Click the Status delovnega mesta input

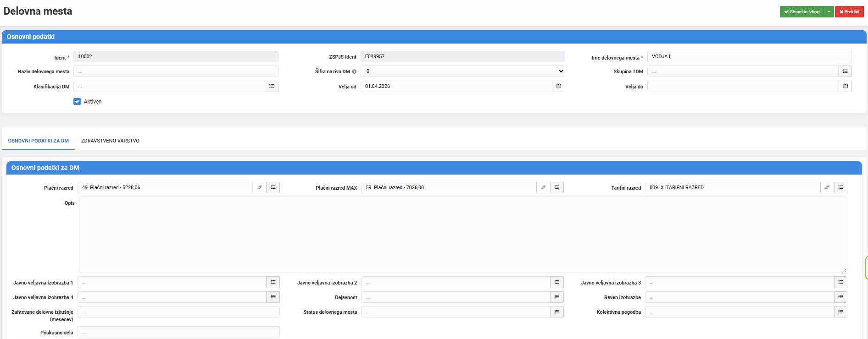point(456,312)
